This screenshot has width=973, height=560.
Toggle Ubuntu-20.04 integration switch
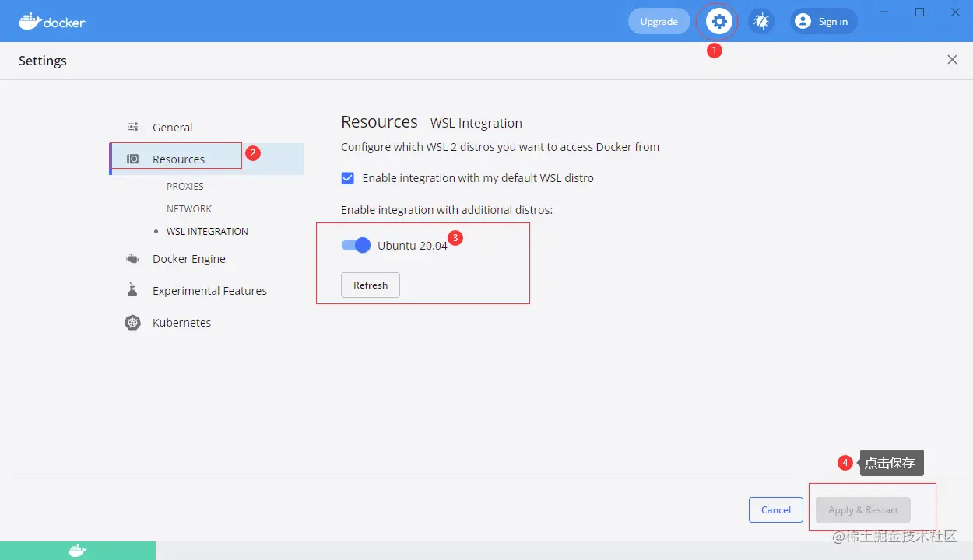[356, 245]
